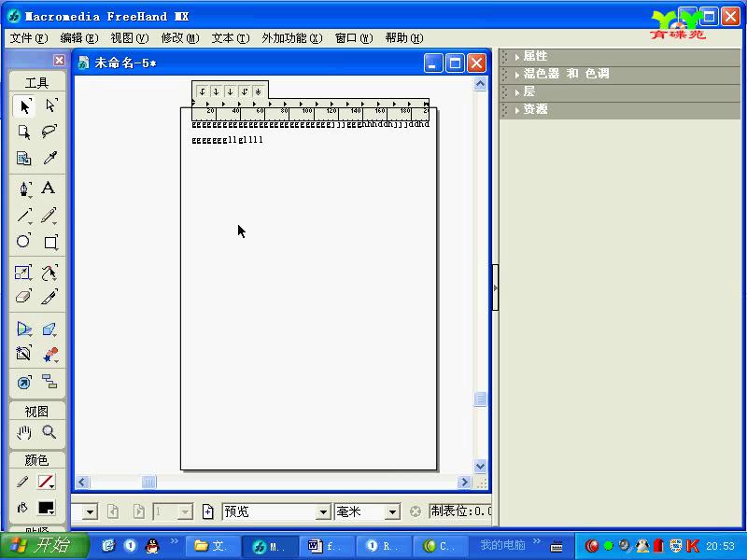Screen dimensions: 747x560
Task: Open the 帮助 menu
Action: 404,38
